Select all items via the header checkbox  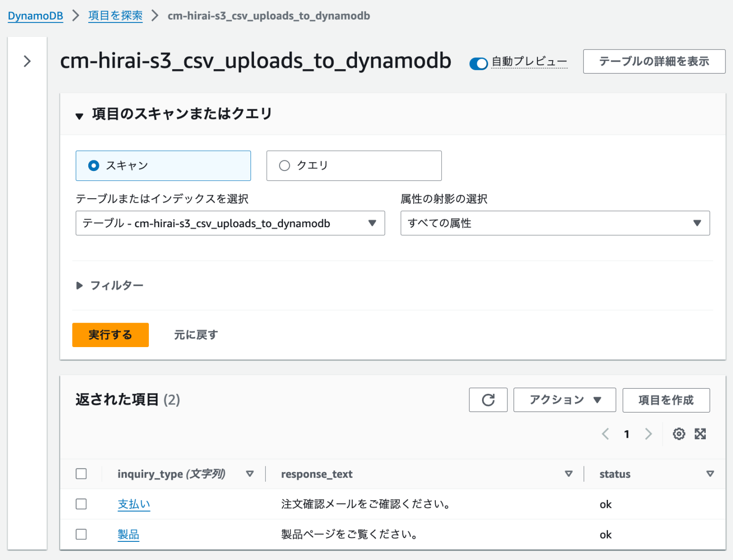81,474
